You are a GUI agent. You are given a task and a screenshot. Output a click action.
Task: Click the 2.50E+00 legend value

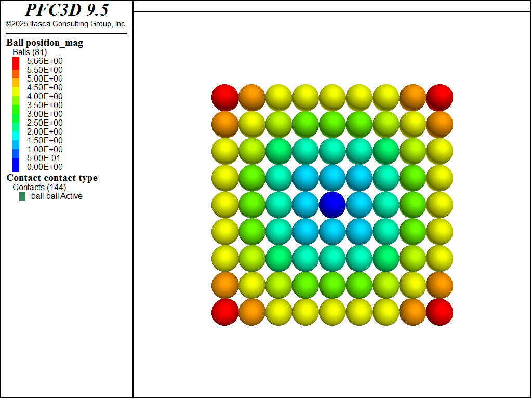(45, 123)
